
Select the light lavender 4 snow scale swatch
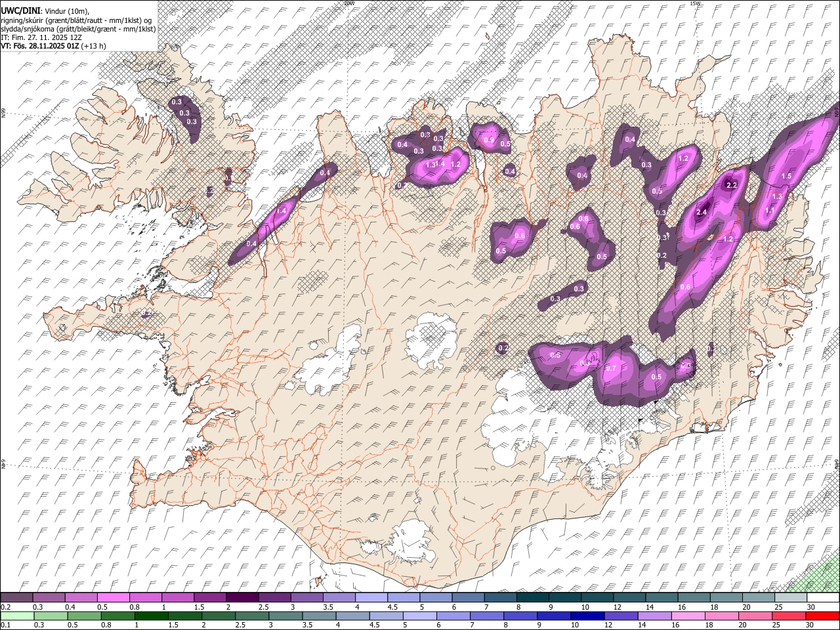click(371, 598)
